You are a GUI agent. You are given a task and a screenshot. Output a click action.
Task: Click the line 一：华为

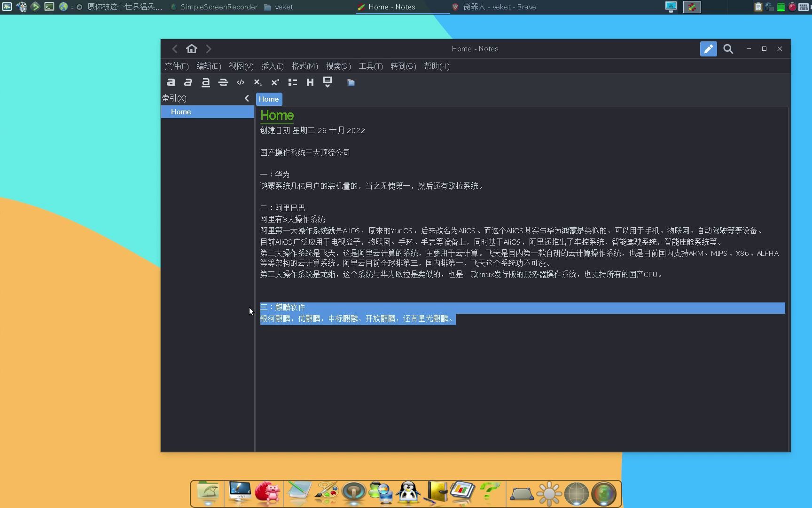pos(275,175)
